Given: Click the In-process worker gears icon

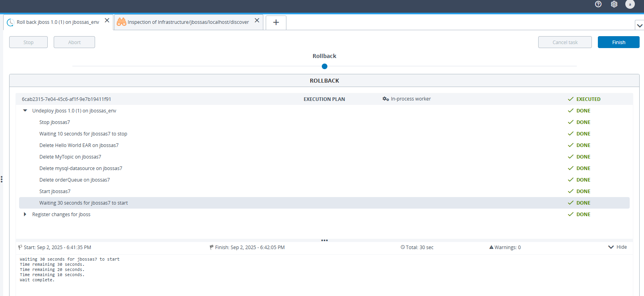Looking at the screenshot, I should pyautogui.click(x=385, y=99).
